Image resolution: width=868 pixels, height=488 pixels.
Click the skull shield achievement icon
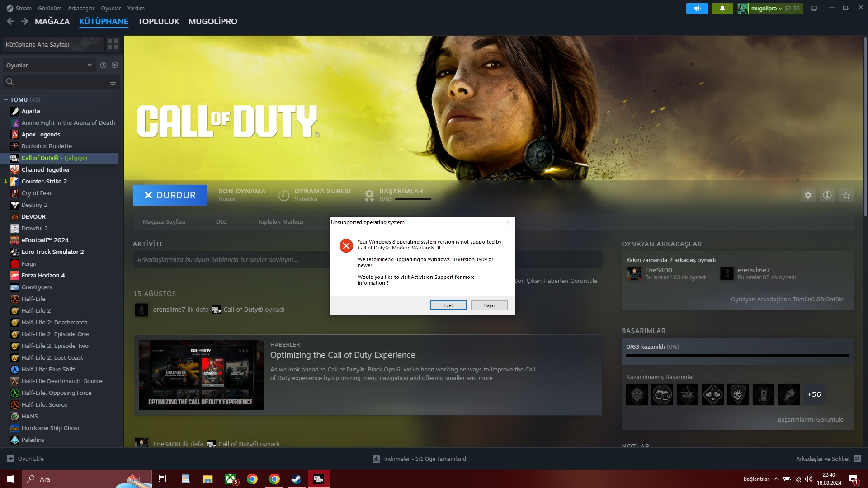tap(738, 394)
